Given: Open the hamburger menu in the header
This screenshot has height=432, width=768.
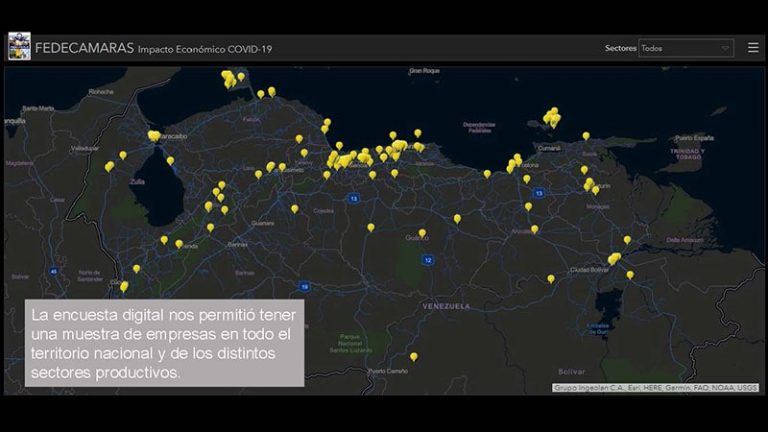Looking at the screenshot, I should 753,48.
